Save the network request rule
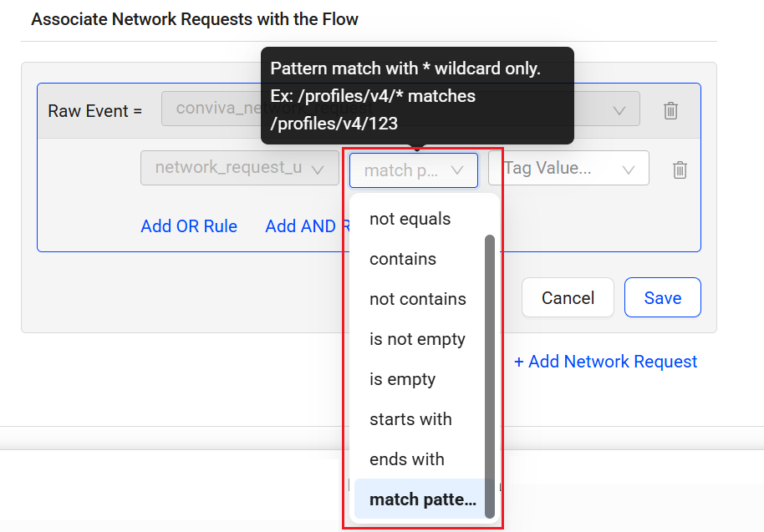764x532 pixels. point(662,298)
